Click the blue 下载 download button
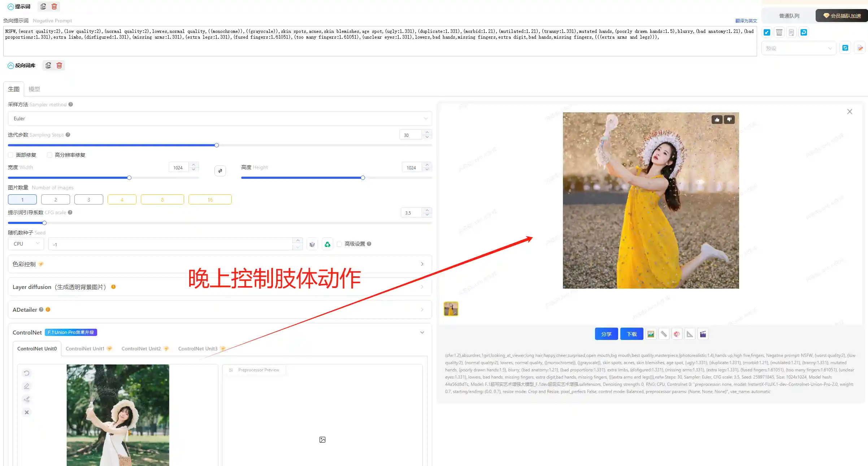 (x=632, y=334)
